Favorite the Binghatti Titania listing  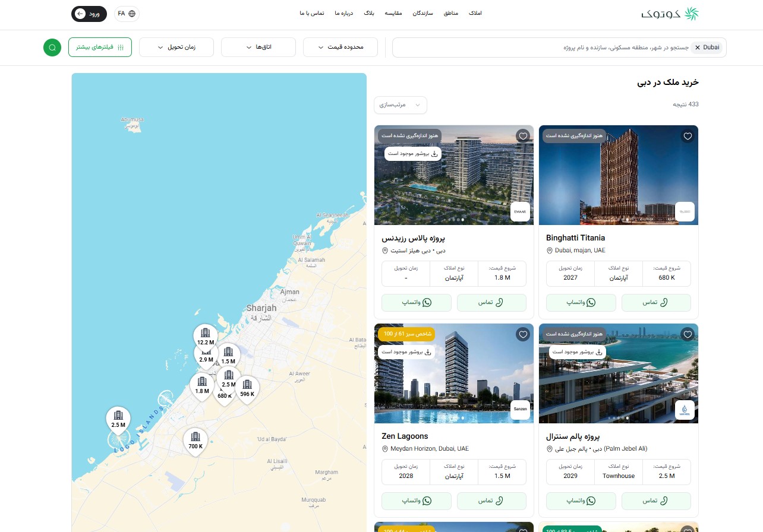click(x=688, y=136)
